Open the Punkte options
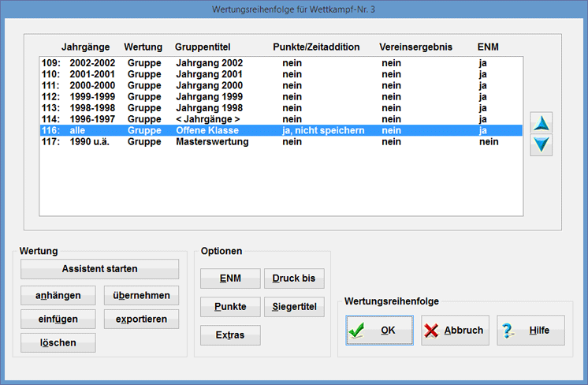Screen dimensions: 588x385 point(230,307)
